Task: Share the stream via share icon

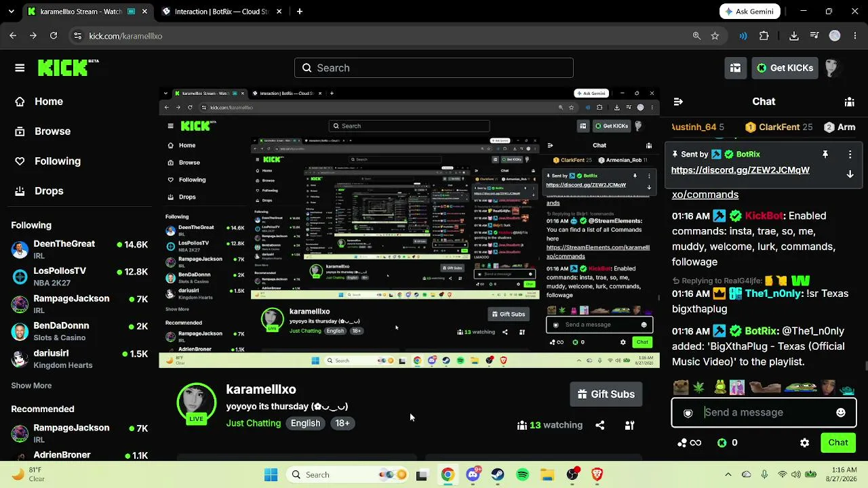Action: pyautogui.click(x=600, y=426)
